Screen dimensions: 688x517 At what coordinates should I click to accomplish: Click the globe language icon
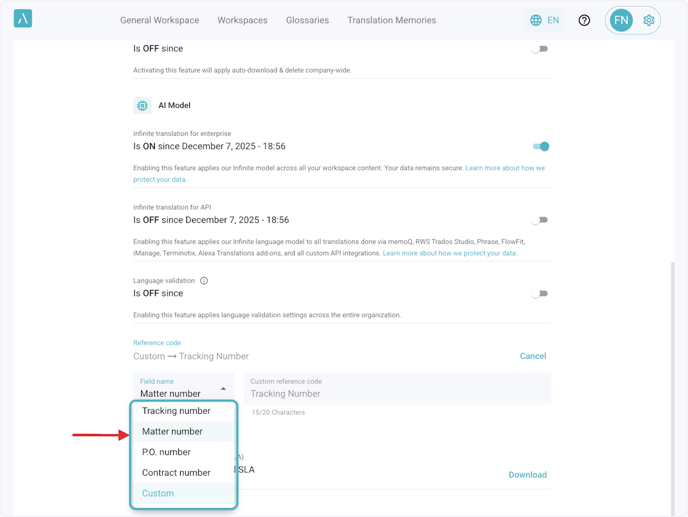(536, 20)
